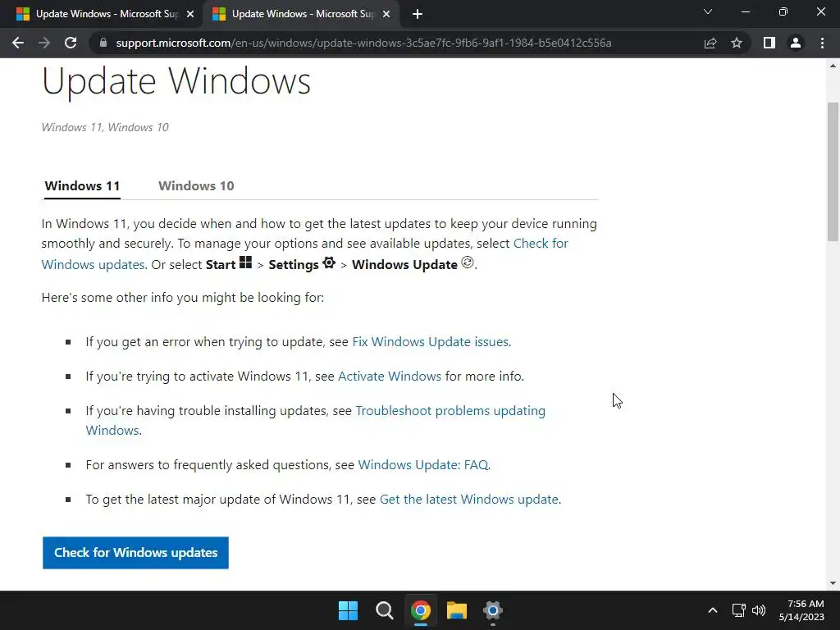This screenshot has height=630, width=840.
Task: Click the page scrollbar thumb
Action: point(833,171)
